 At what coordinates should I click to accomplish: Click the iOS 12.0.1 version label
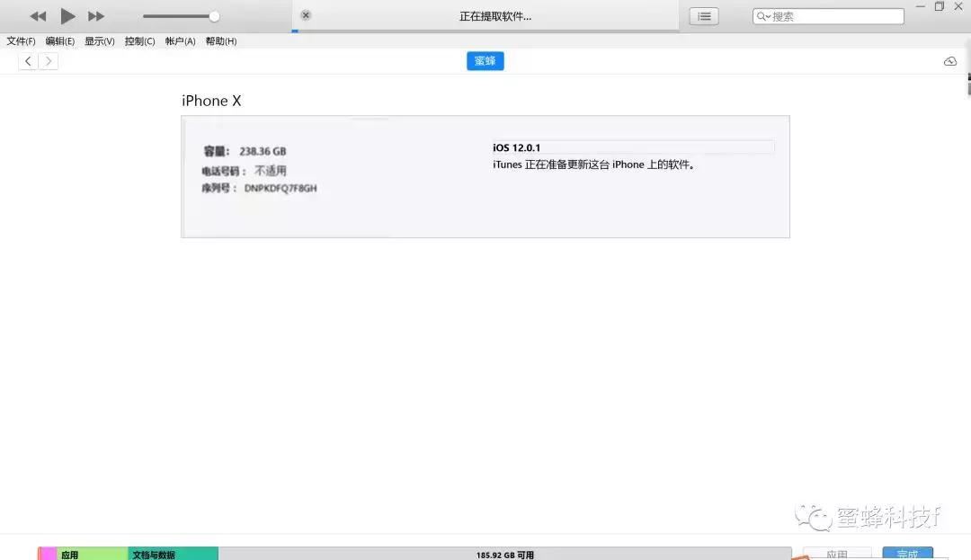[516, 147]
